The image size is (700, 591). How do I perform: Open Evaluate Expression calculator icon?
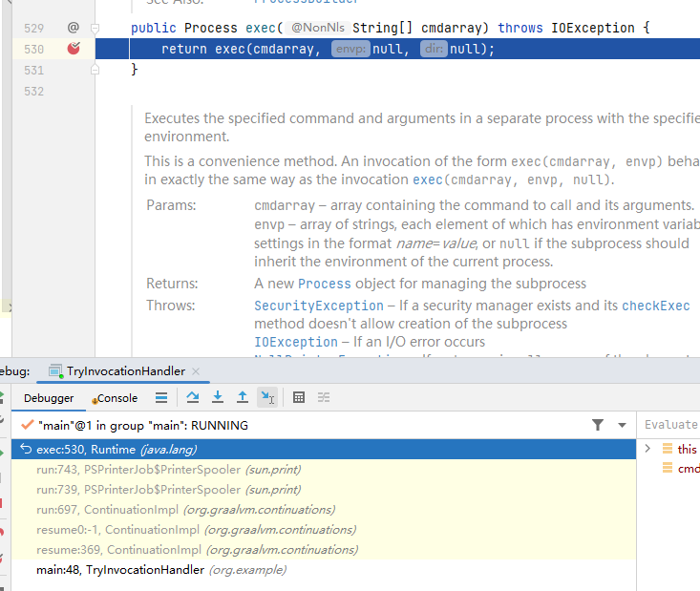point(299,398)
